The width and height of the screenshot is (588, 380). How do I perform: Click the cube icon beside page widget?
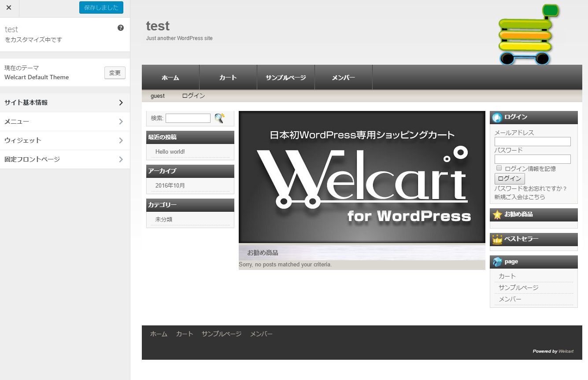[497, 262]
